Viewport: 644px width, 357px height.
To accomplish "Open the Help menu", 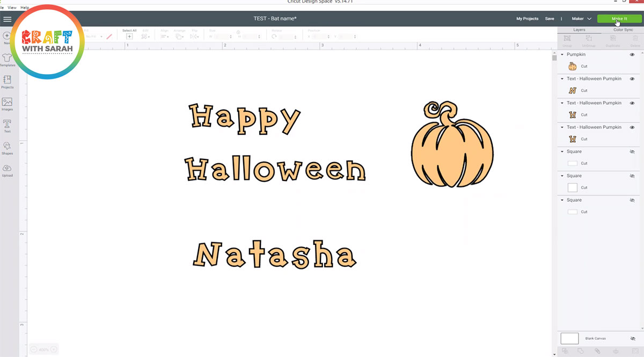I will [x=25, y=8].
